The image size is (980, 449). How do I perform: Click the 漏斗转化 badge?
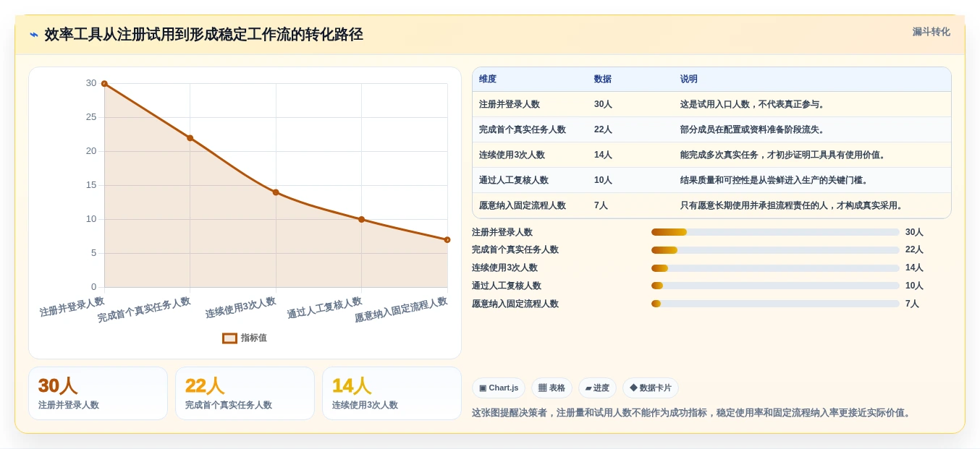pyautogui.click(x=931, y=32)
